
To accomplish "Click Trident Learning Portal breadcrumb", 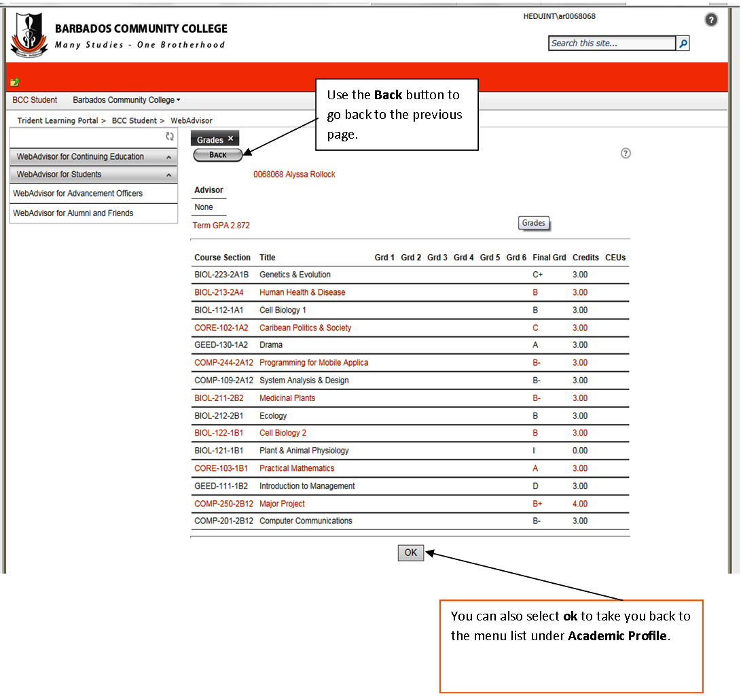I will tap(58, 120).
